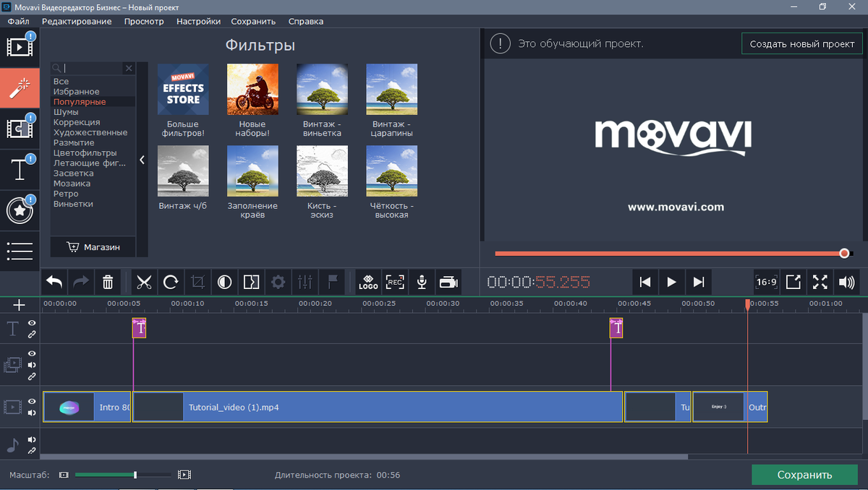Click zoom-in icon after Масштаб slider
The width and height of the screenshot is (868, 490).
point(184,475)
